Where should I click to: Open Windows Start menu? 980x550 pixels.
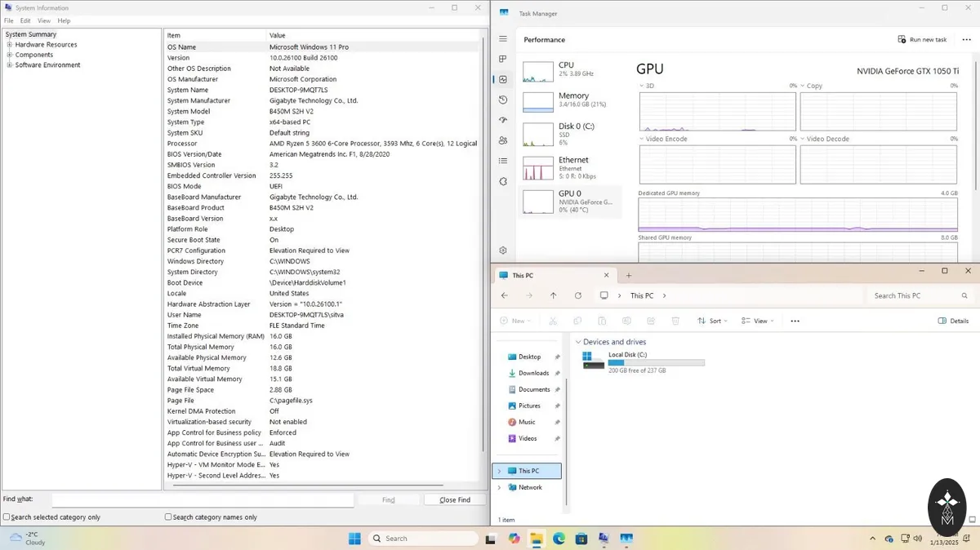[354, 539]
